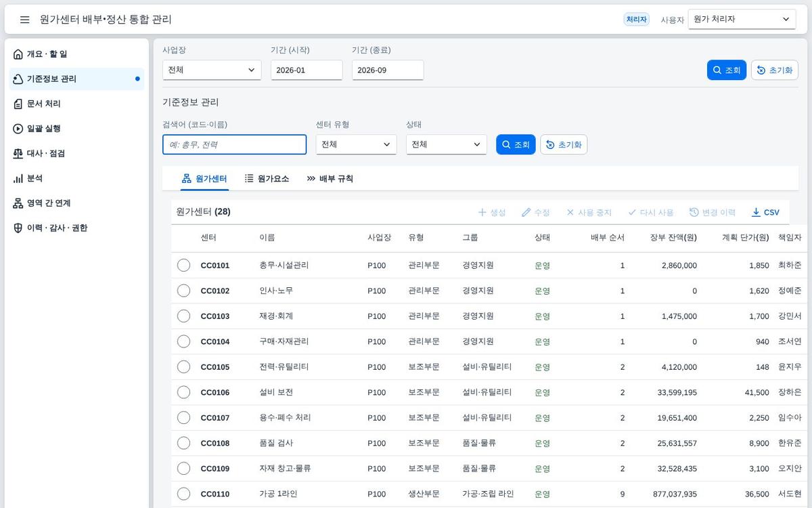Open the 사업장 dropdown

pyautogui.click(x=212, y=70)
